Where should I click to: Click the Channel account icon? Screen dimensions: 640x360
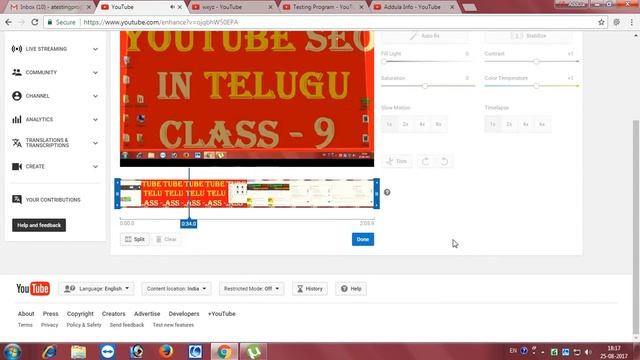click(x=17, y=96)
